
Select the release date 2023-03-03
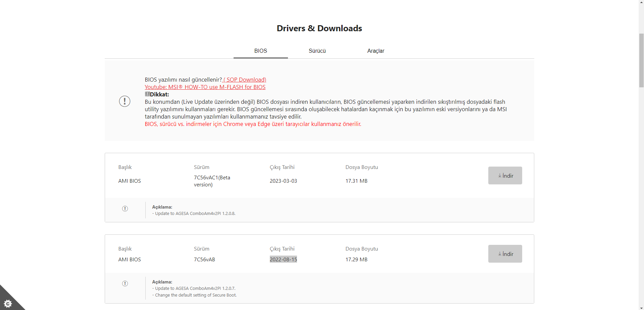pos(283,181)
